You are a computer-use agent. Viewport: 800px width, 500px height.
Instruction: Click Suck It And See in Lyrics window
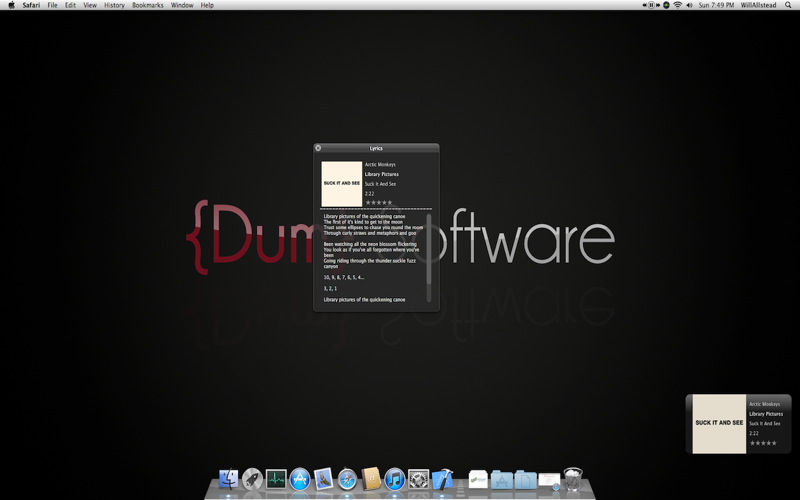click(380, 184)
